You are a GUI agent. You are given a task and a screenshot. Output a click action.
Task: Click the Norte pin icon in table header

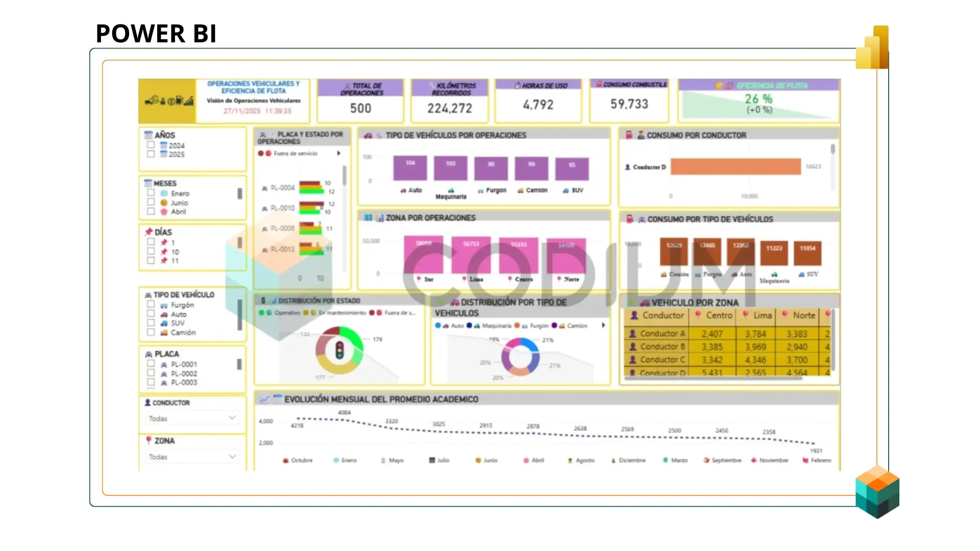(x=785, y=315)
